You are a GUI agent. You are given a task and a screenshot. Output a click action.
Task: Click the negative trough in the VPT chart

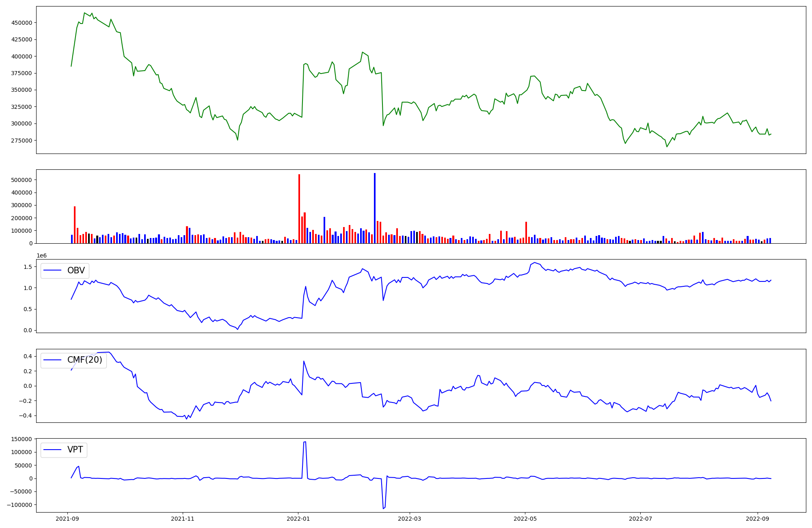pos(383,508)
